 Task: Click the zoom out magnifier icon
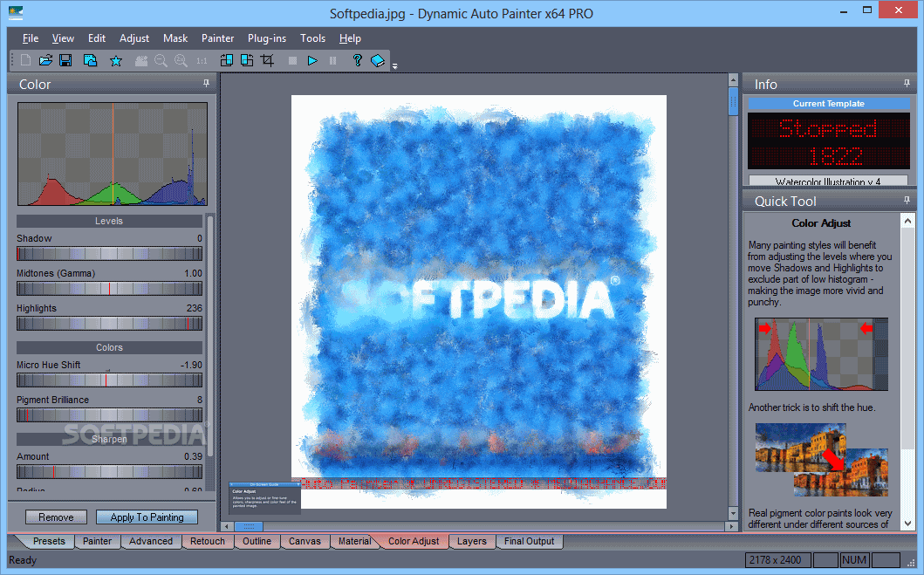point(161,60)
